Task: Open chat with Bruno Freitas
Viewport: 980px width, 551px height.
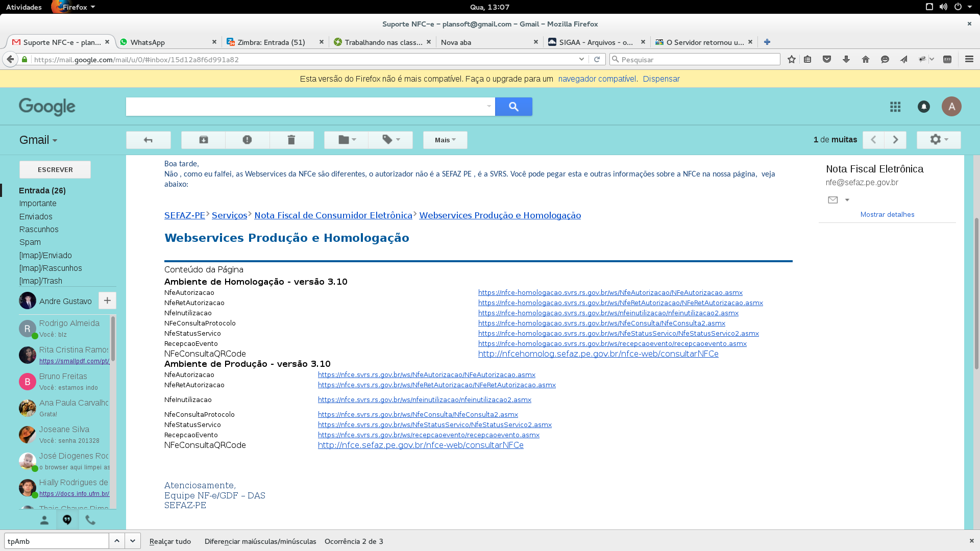Action: click(x=64, y=381)
